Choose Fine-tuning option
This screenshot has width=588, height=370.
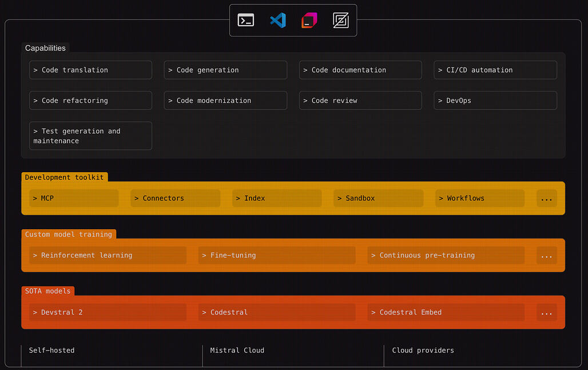tap(277, 255)
